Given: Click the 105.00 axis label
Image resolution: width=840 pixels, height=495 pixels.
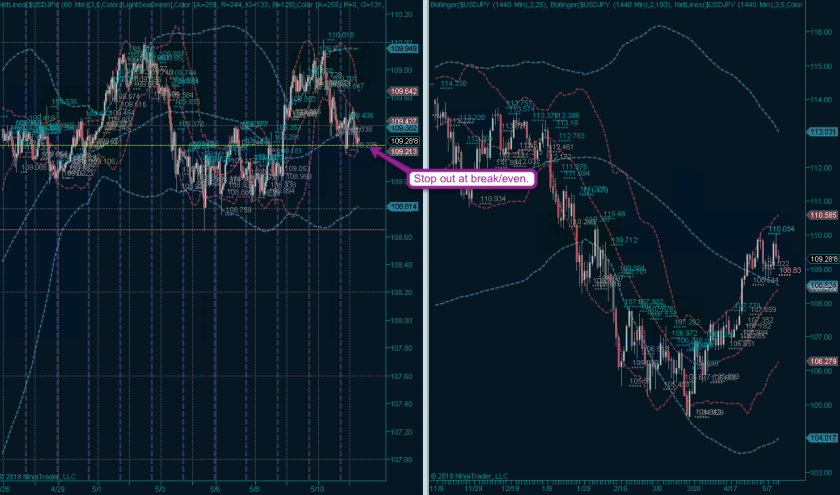Looking at the screenshot, I should 821,406.
